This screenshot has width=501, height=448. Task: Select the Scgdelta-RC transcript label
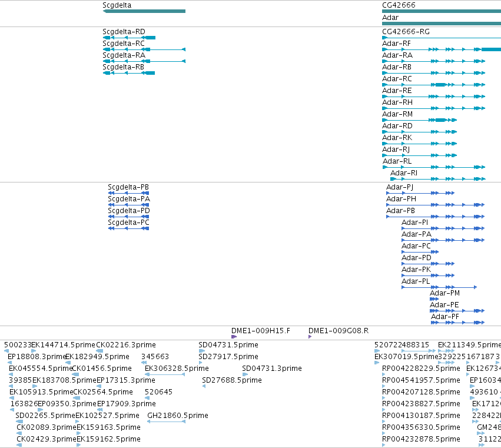(123, 44)
